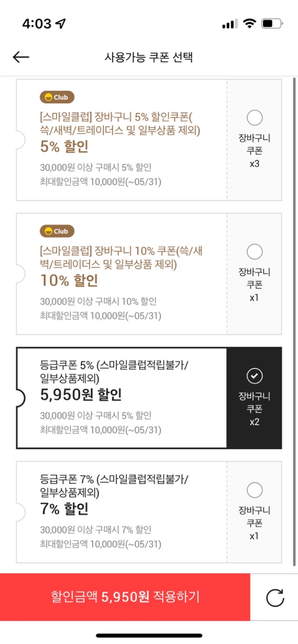Tap Club badge on 10% coupon
The height and width of the screenshot is (644, 298).
[57, 231]
